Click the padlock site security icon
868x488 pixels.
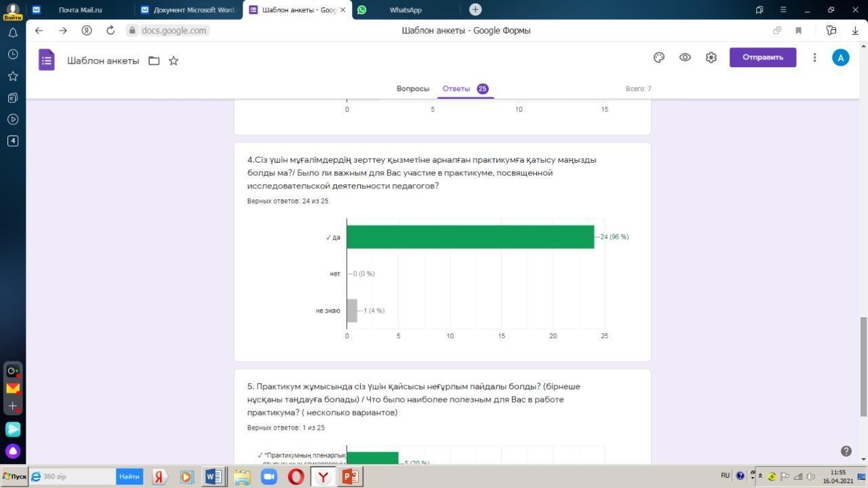(132, 30)
